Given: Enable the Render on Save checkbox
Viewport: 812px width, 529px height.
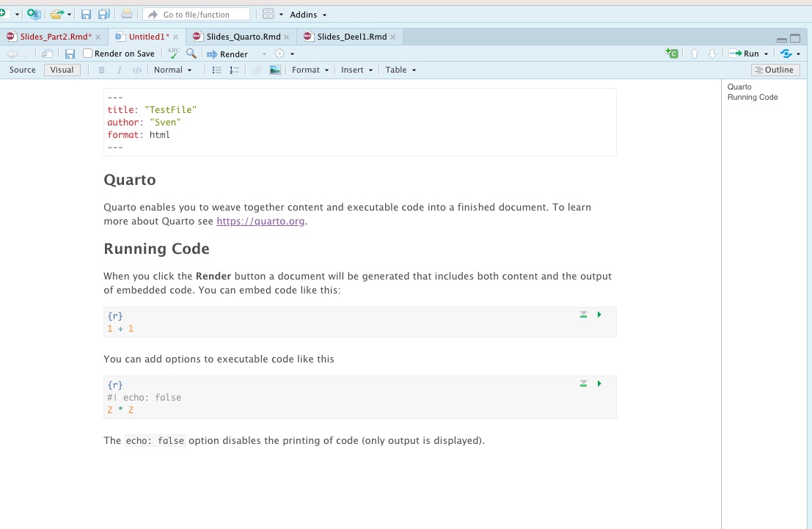Looking at the screenshot, I should [x=87, y=54].
